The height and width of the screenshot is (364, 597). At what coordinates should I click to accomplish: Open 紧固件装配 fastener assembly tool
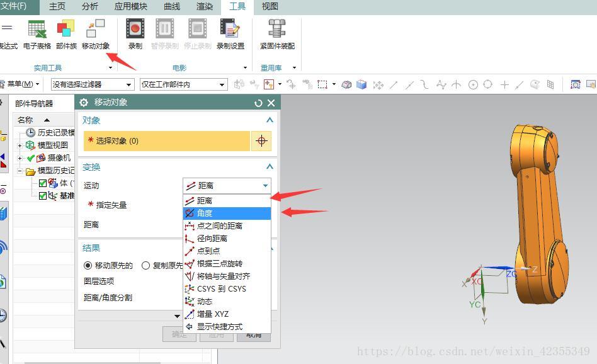pos(277,34)
